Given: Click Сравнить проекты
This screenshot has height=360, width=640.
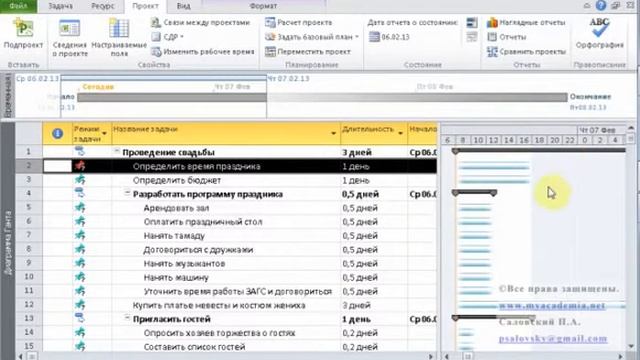Looking at the screenshot, I should tap(527, 52).
